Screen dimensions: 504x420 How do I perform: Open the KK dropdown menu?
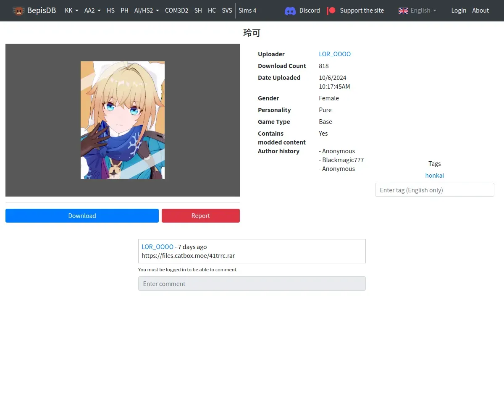[71, 10]
